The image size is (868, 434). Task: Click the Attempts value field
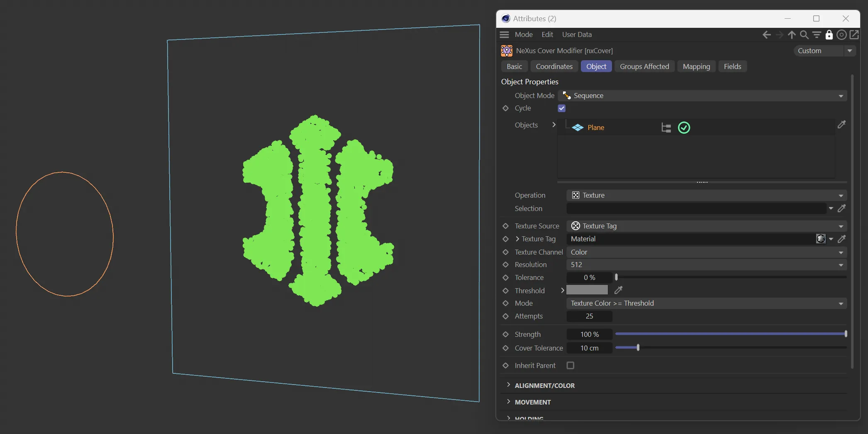click(x=589, y=316)
